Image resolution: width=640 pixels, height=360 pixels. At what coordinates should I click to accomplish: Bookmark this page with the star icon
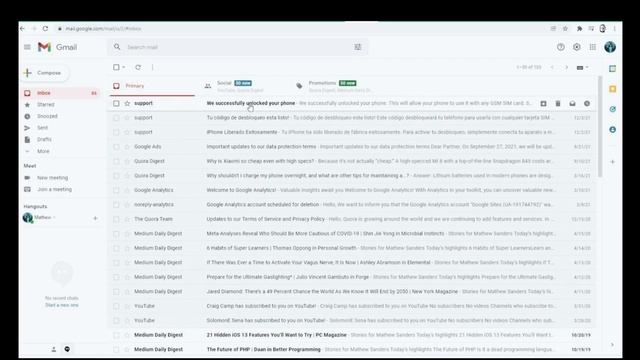click(565, 29)
